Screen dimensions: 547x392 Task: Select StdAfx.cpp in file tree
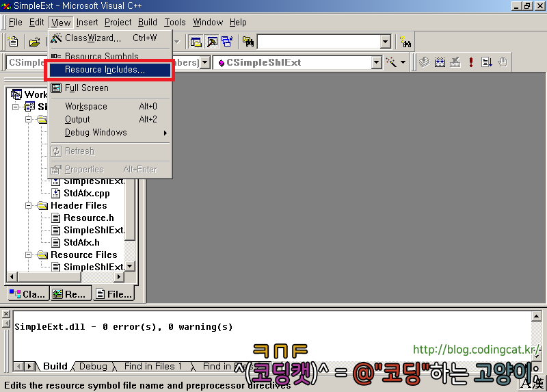click(87, 194)
